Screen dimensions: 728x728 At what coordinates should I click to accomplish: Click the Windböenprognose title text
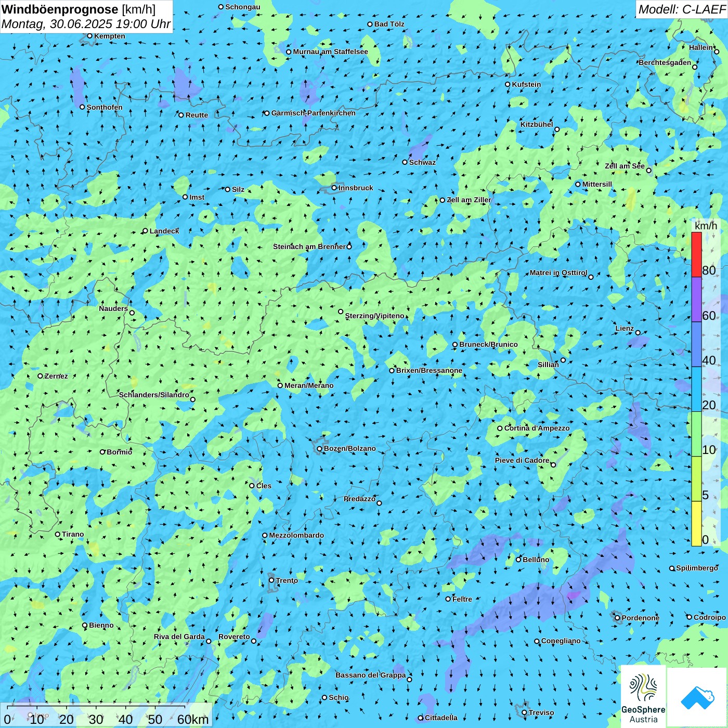[60, 9]
